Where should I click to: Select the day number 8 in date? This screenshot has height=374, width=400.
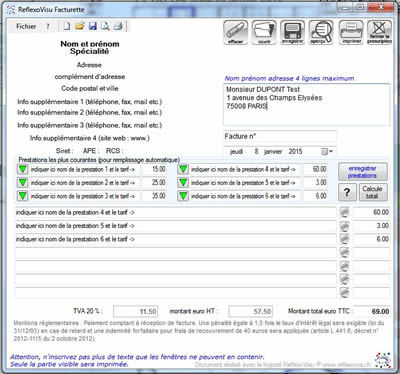click(256, 151)
